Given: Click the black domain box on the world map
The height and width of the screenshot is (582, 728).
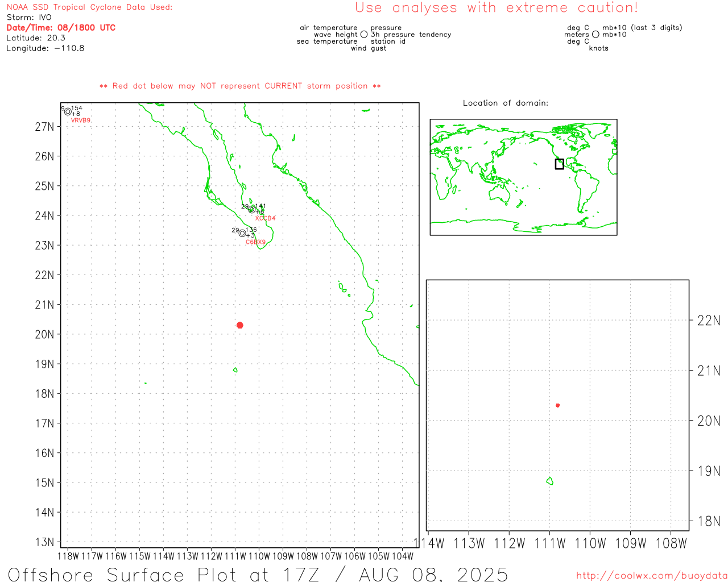Looking at the screenshot, I should click(x=560, y=164).
